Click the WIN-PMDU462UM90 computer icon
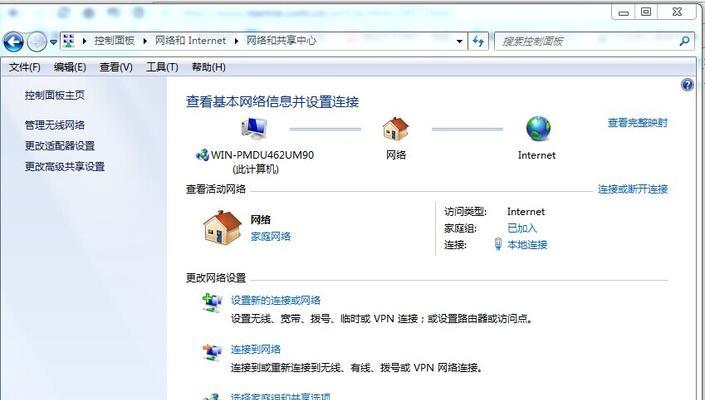The image size is (705, 400). point(254,129)
